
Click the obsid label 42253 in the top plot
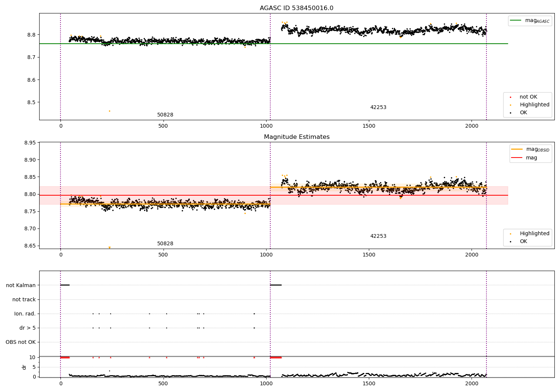coord(378,108)
